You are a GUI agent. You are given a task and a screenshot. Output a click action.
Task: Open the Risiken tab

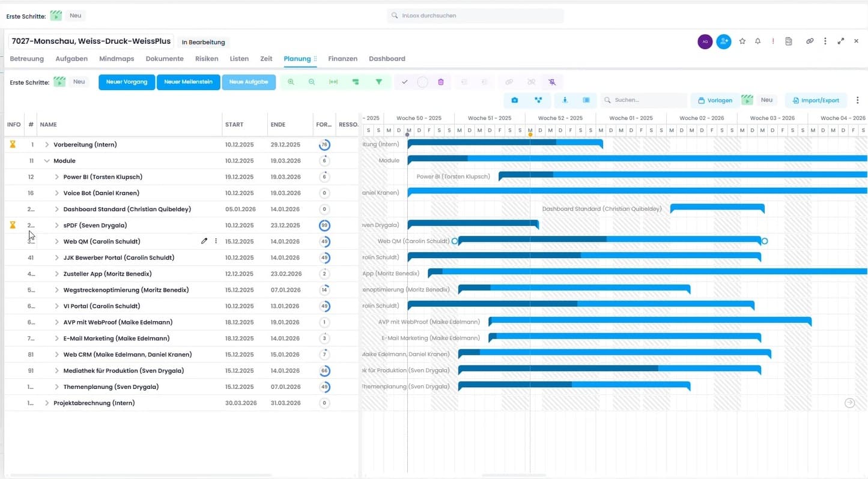[x=207, y=59]
